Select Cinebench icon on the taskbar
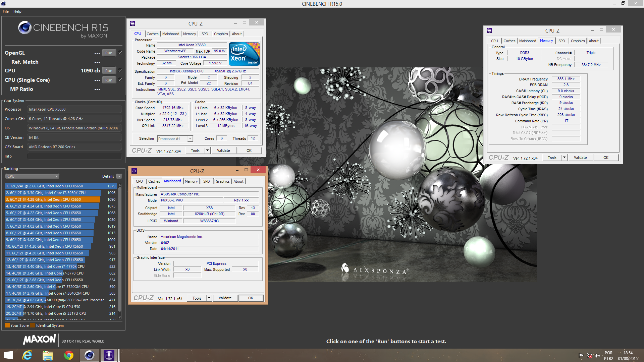Image resolution: width=644 pixels, height=362 pixels. pos(89,355)
